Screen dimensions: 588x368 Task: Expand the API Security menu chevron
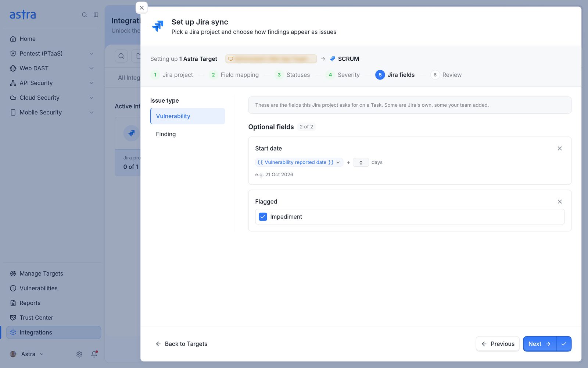coord(92,83)
